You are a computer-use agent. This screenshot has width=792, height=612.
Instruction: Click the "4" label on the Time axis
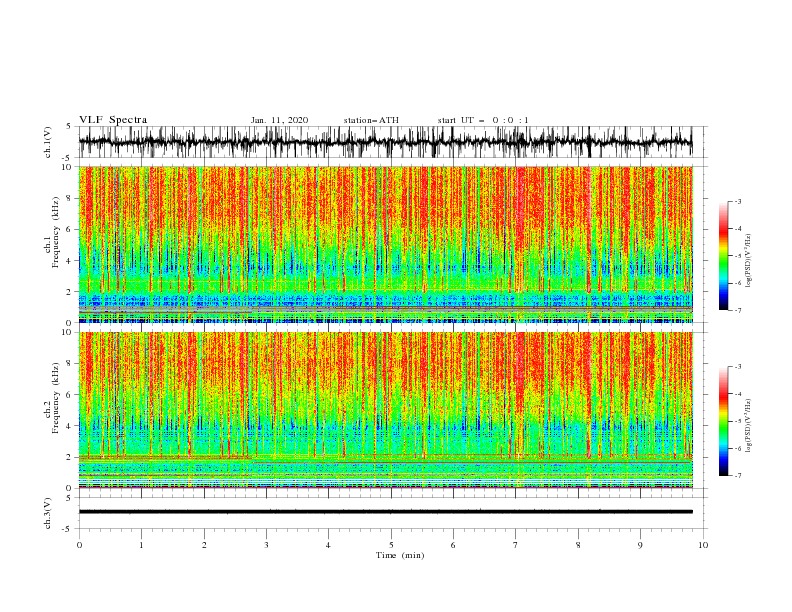point(328,545)
